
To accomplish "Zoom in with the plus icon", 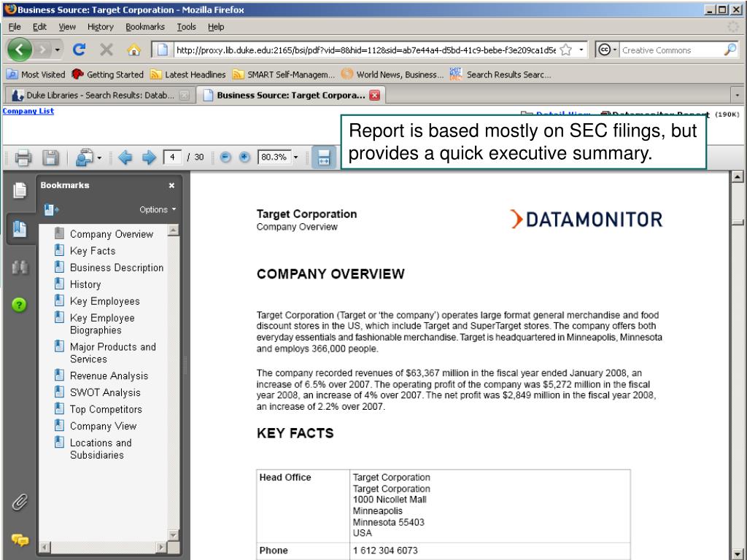I will (x=244, y=157).
